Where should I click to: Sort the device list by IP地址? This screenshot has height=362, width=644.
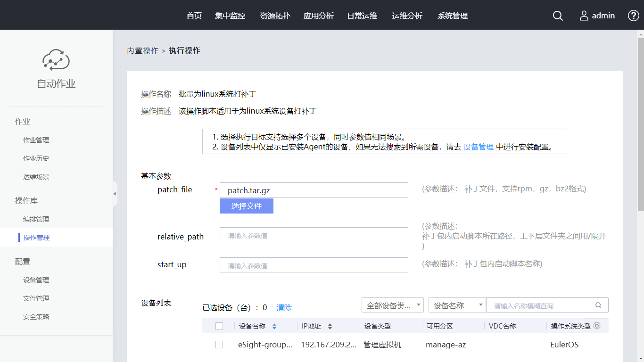(x=330, y=326)
